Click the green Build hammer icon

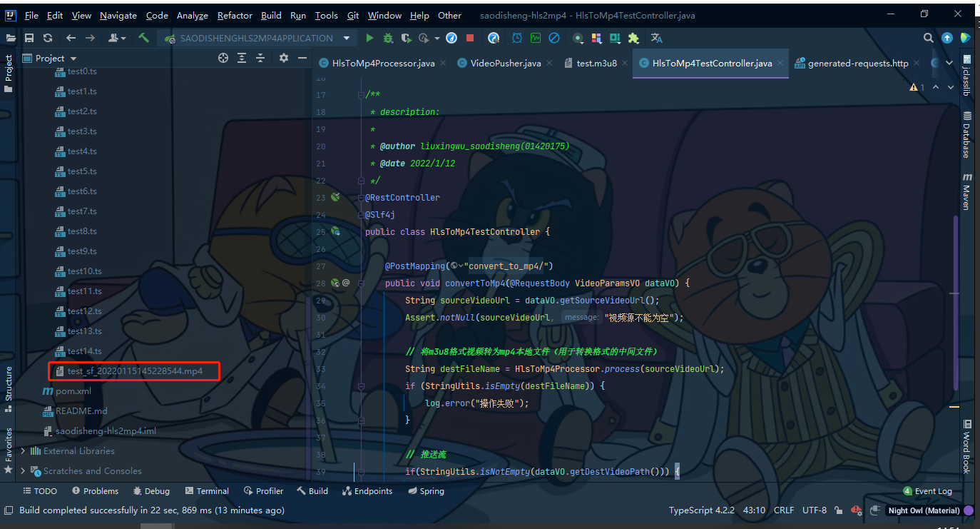144,38
